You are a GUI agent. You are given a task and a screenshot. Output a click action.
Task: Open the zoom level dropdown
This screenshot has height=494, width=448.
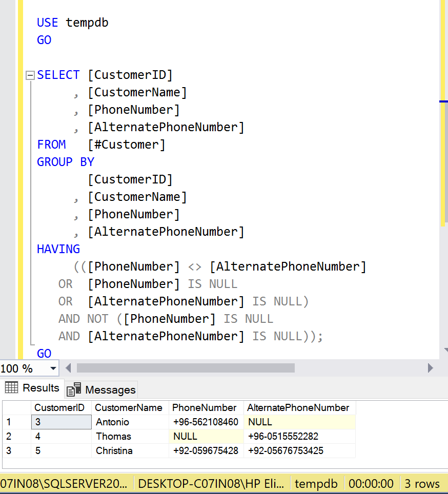(53, 368)
